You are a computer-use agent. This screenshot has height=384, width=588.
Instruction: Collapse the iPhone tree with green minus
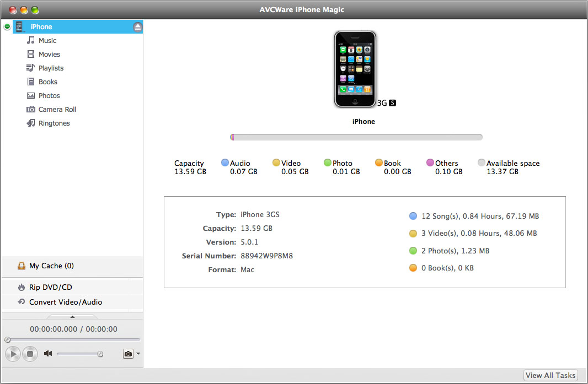pos(7,26)
